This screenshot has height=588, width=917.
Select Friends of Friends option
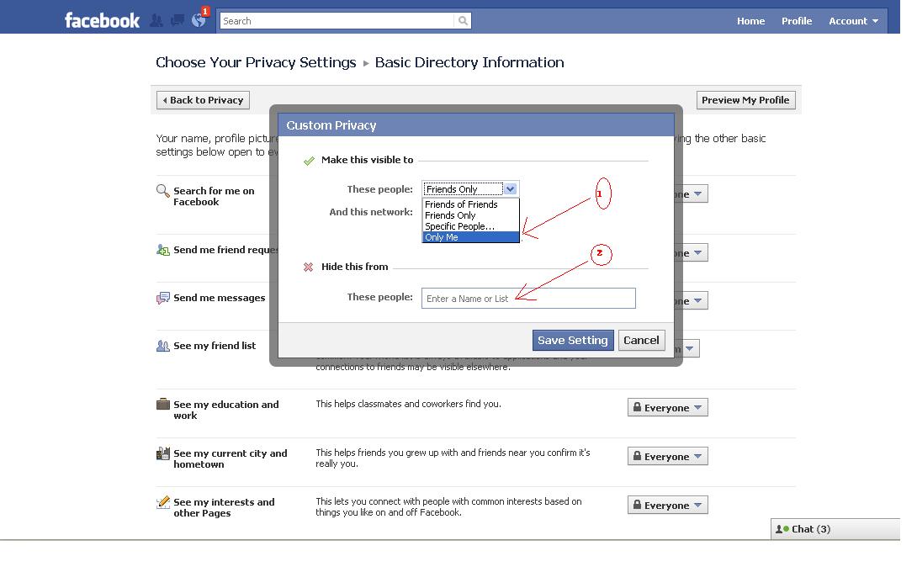pyautogui.click(x=470, y=204)
